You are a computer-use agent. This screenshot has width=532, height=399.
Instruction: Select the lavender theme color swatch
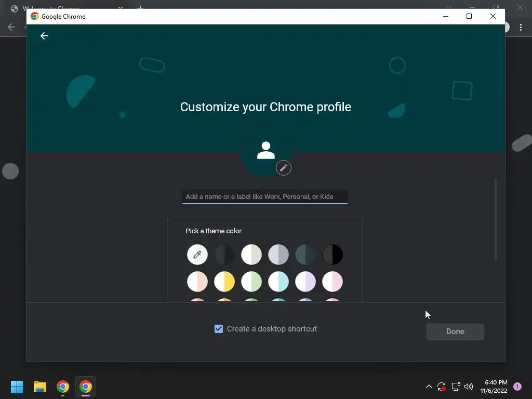pos(305,282)
